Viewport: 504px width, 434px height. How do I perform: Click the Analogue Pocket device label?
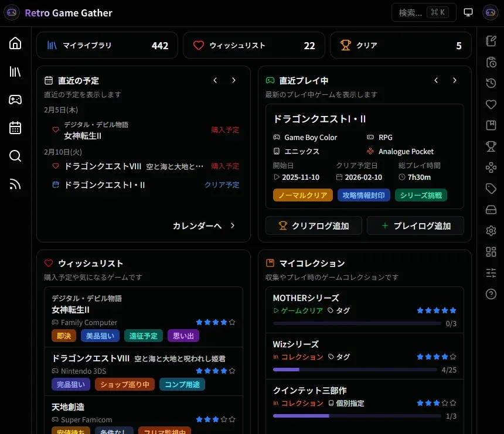pos(406,151)
